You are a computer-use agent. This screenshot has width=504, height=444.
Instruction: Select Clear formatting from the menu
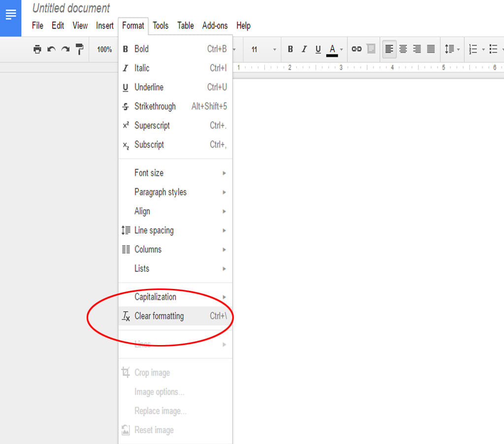click(159, 316)
